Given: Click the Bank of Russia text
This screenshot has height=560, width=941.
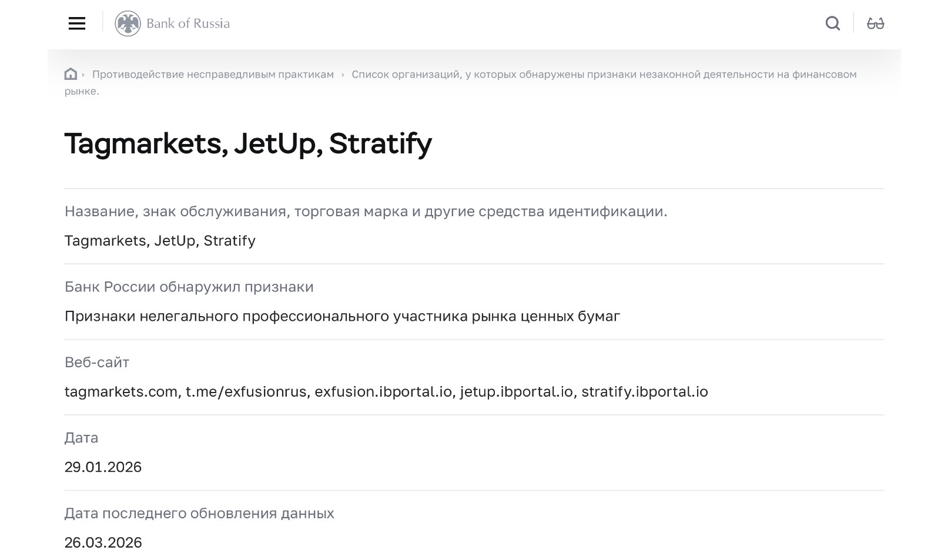Looking at the screenshot, I should click(188, 24).
